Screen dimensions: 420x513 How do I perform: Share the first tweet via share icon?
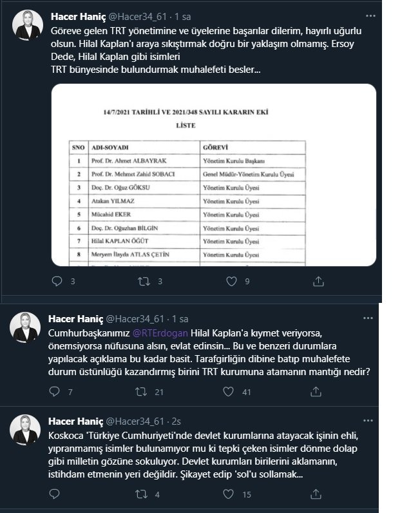coord(318,282)
